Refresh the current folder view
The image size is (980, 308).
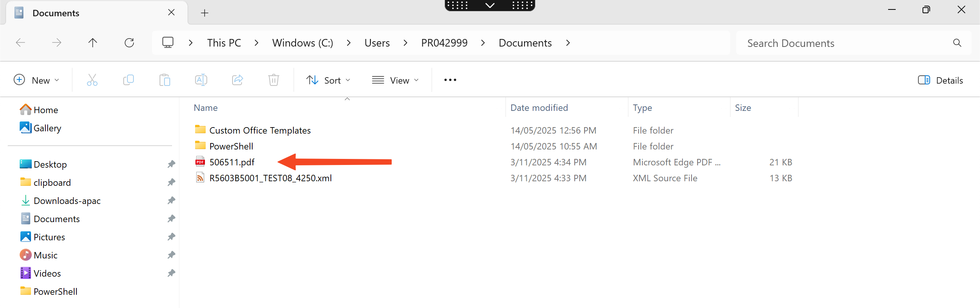click(129, 43)
